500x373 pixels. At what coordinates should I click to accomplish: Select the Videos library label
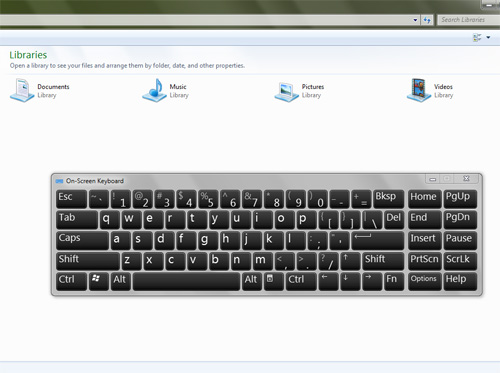coord(443,87)
